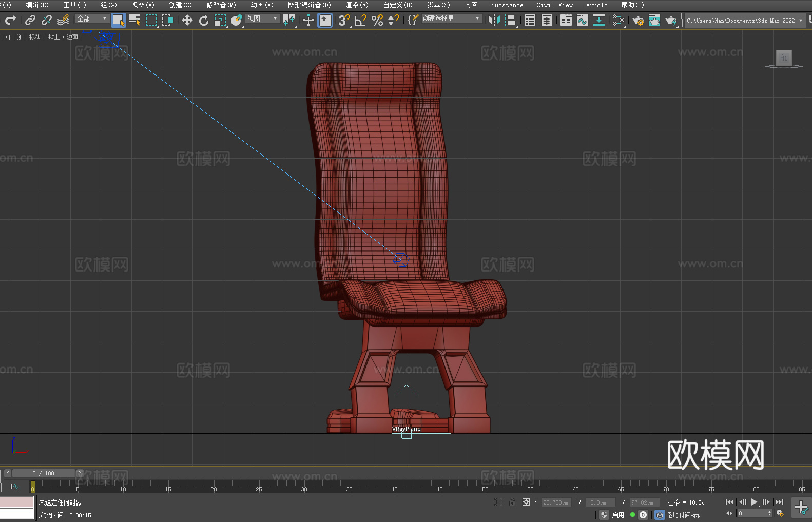Click the Redo arrow icon

click(10, 20)
